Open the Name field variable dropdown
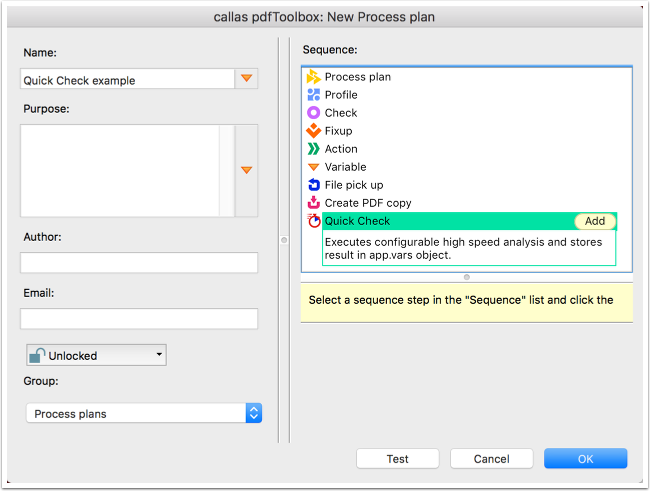This screenshot has width=650, height=491. [246, 78]
